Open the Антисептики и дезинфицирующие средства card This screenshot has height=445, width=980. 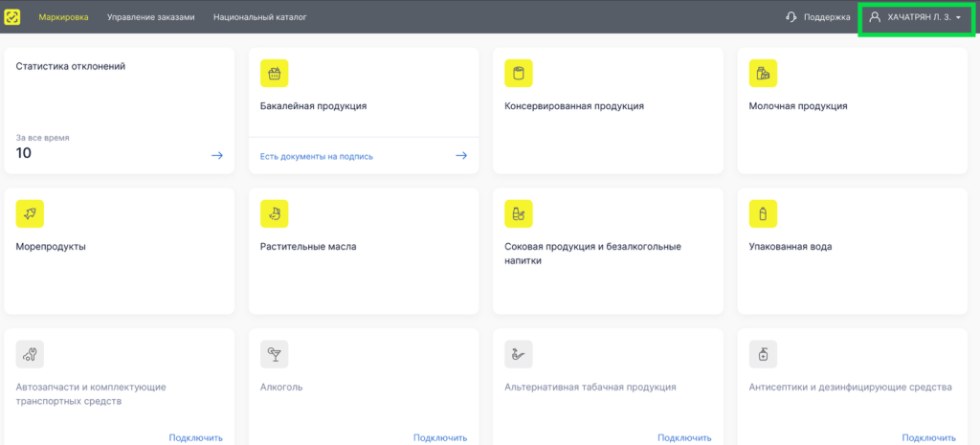pyautogui.click(x=850, y=387)
